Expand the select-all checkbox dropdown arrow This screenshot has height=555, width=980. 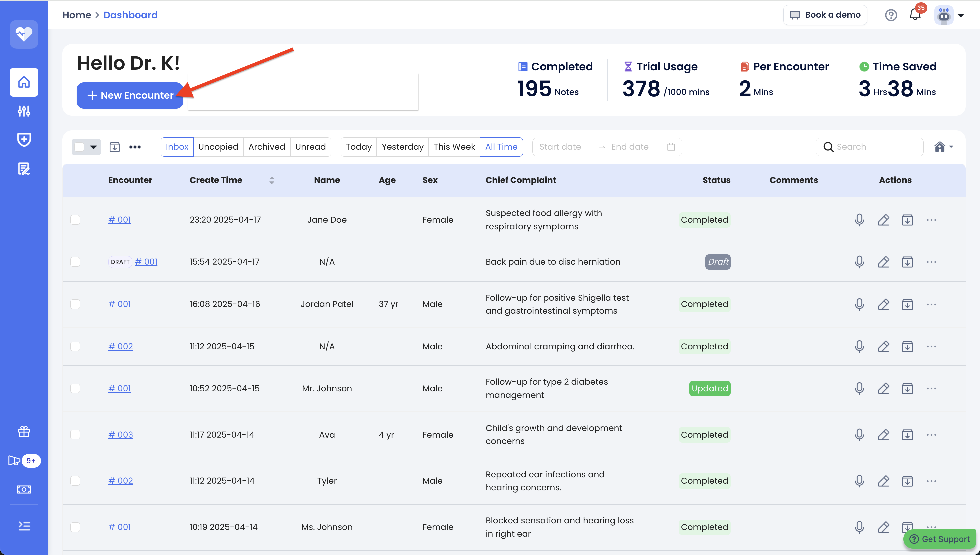tap(93, 147)
